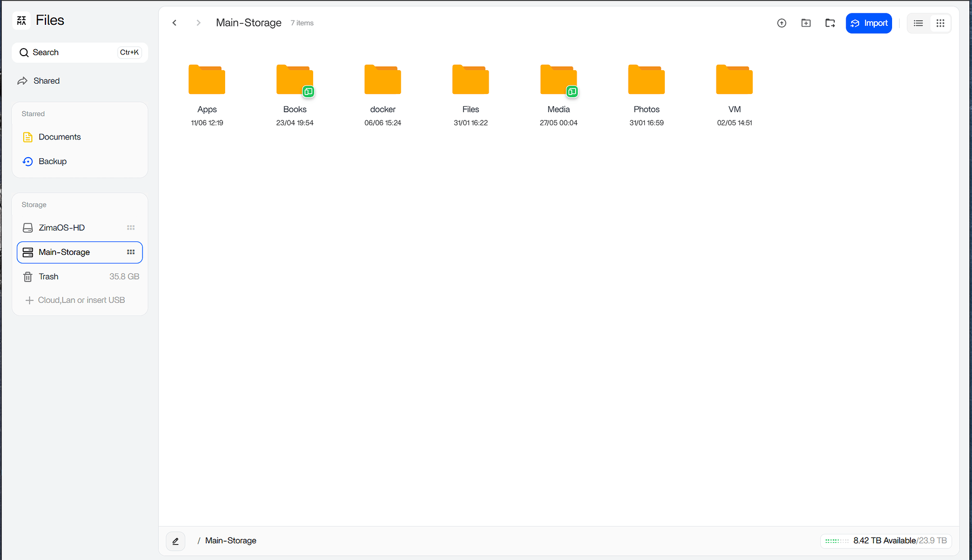Viewport: 972px width, 560px height.
Task: Open the Search field
Action: (80, 52)
